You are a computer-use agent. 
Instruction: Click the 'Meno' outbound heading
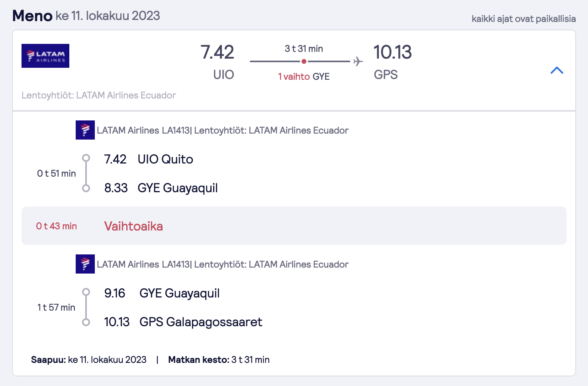pos(33,16)
